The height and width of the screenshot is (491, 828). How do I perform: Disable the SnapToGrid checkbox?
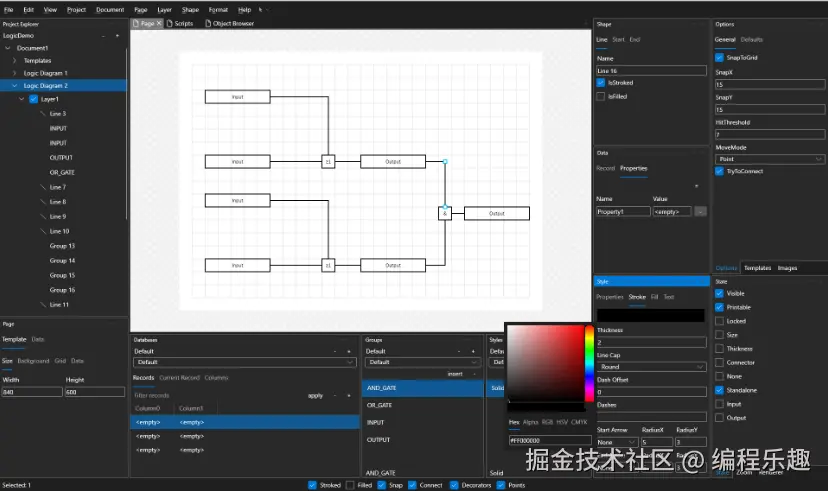pos(719,58)
